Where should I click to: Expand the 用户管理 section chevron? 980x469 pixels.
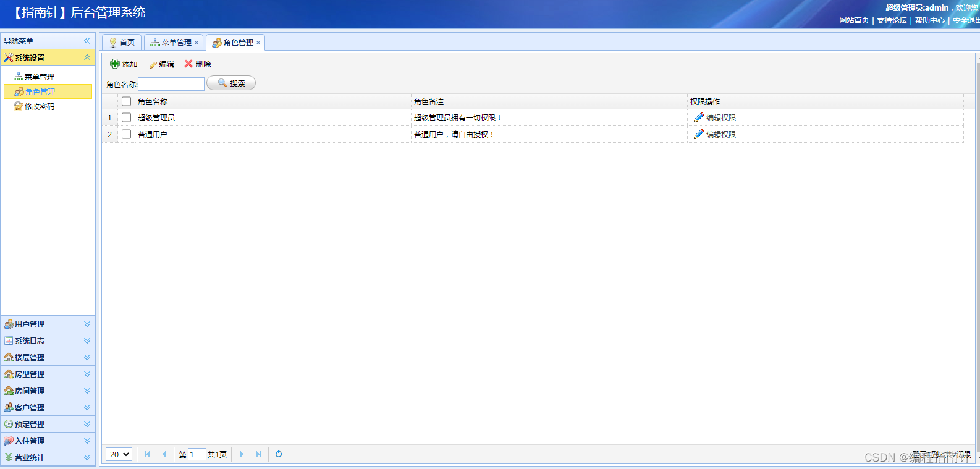pos(87,324)
